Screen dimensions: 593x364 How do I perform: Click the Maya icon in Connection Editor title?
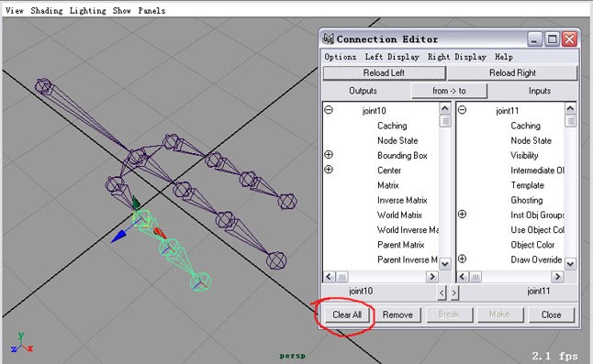coord(328,39)
